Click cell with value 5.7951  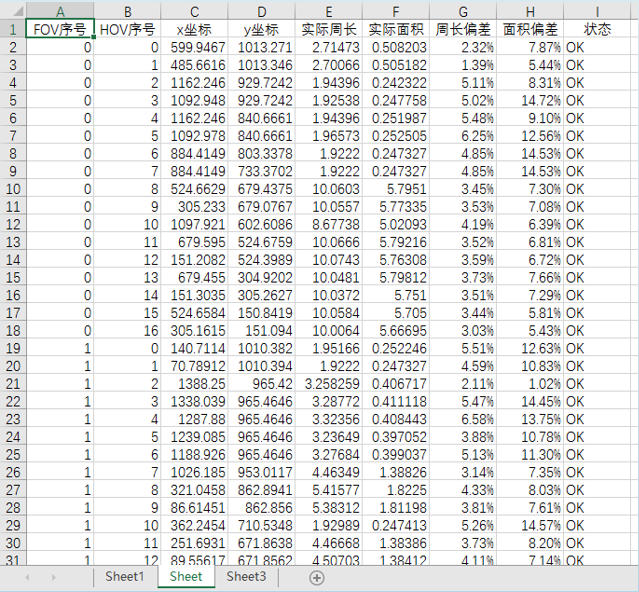click(x=396, y=189)
